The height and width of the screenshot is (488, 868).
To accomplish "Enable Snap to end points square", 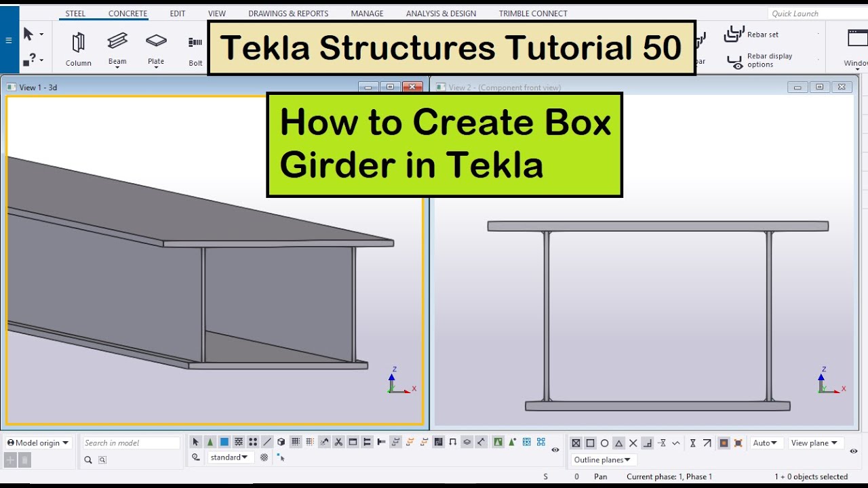I will pyautogui.click(x=590, y=443).
